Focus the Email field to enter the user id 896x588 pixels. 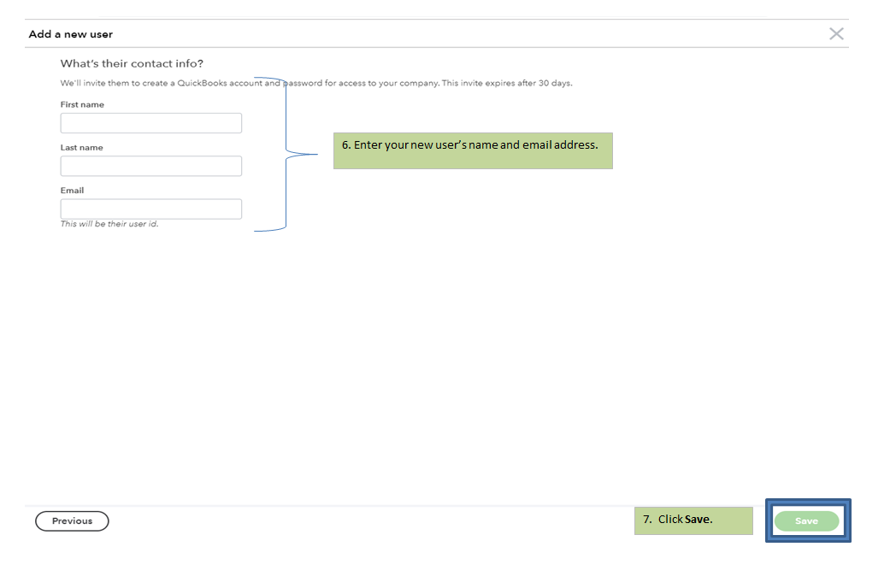click(150, 208)
